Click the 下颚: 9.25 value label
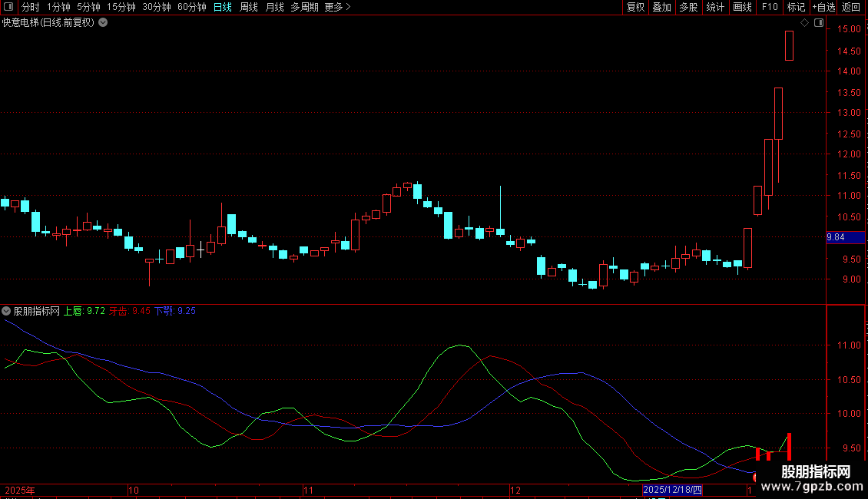 point(175,312)
